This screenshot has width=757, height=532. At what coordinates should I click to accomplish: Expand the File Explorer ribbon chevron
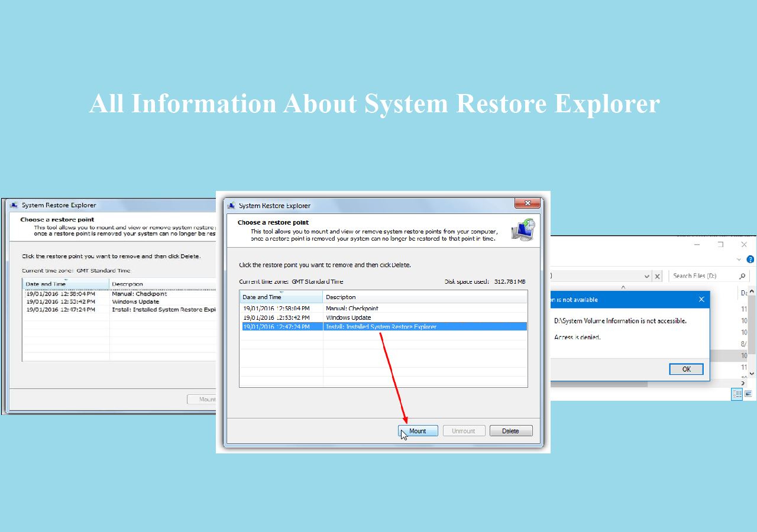coord(739,259)
